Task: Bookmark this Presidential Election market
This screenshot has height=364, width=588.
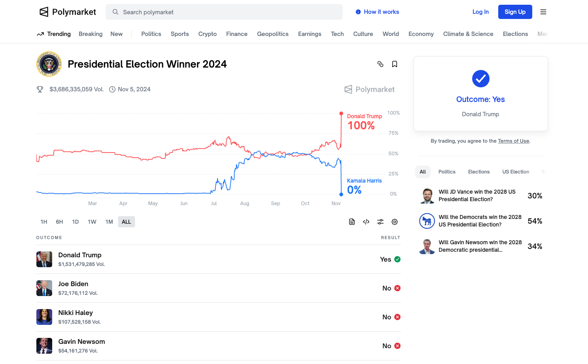Action: point(395,64)
